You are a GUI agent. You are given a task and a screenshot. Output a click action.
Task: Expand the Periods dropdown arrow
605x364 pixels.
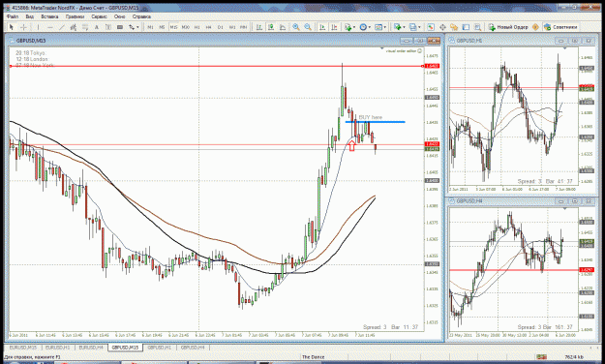(x=369, y=27)
